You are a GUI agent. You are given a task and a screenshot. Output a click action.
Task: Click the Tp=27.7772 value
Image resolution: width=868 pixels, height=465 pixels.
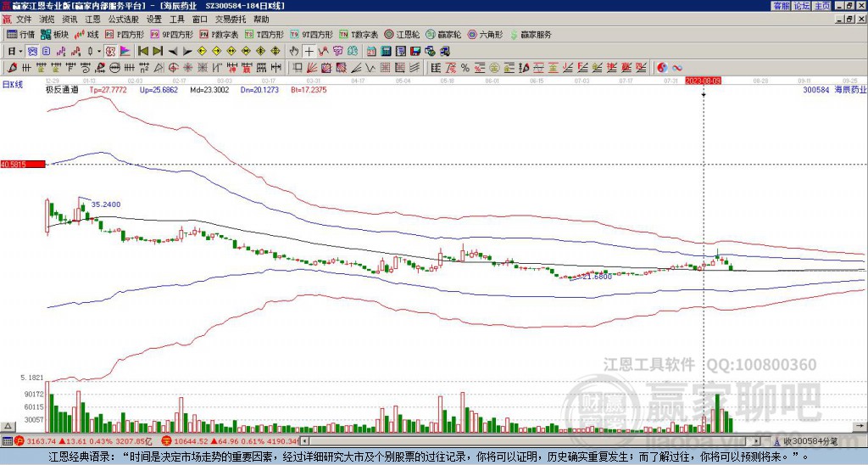click(x=108, y=90)
